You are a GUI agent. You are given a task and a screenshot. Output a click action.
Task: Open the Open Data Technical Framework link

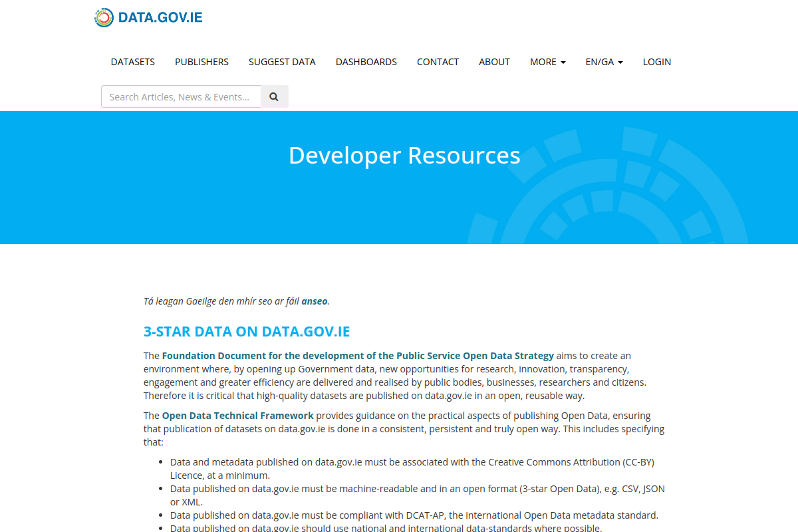(x=237, y=416)
